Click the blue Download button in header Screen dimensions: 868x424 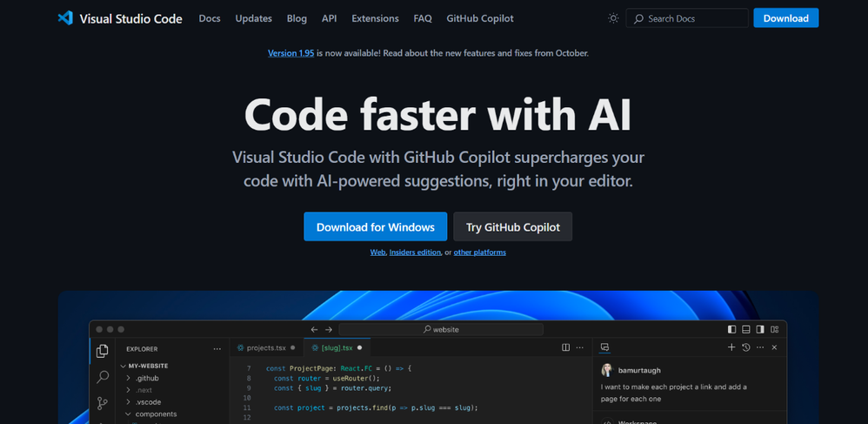(x=786, y=18)
